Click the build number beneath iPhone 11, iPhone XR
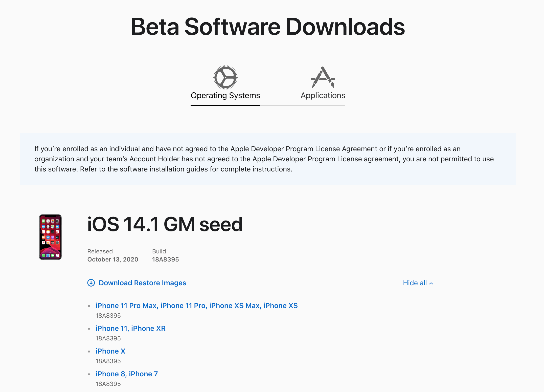 pyautogui.click(x=108, y=338)
